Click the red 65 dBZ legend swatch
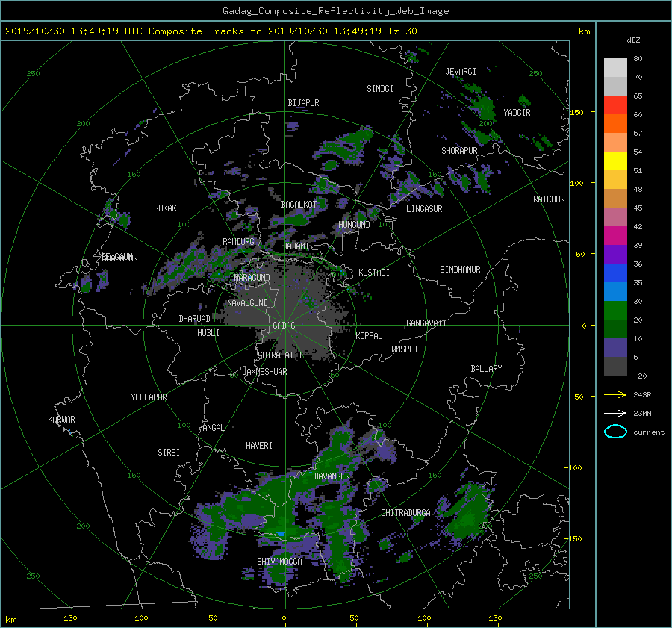672x628 pixels. pos(615,105)
